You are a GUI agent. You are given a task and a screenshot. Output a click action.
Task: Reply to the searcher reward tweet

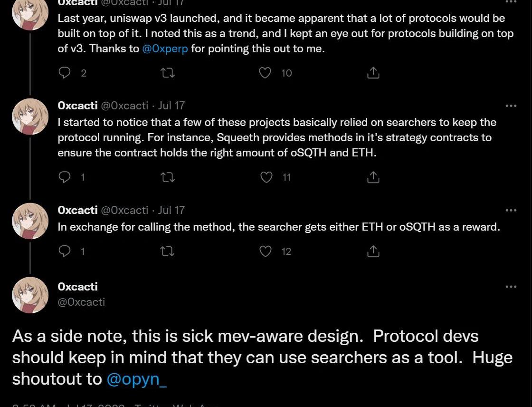(65, 251)
